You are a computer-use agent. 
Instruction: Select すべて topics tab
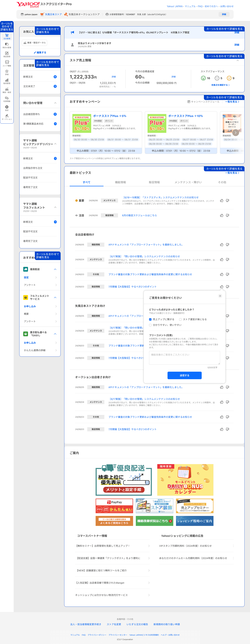click(x=86, y=182)
